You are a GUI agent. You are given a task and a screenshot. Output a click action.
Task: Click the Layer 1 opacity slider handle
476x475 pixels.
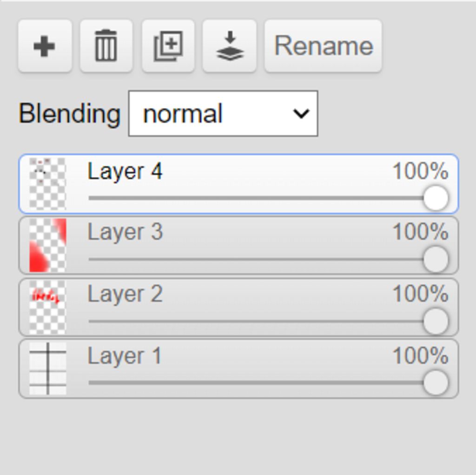click(x=436, y=382)
